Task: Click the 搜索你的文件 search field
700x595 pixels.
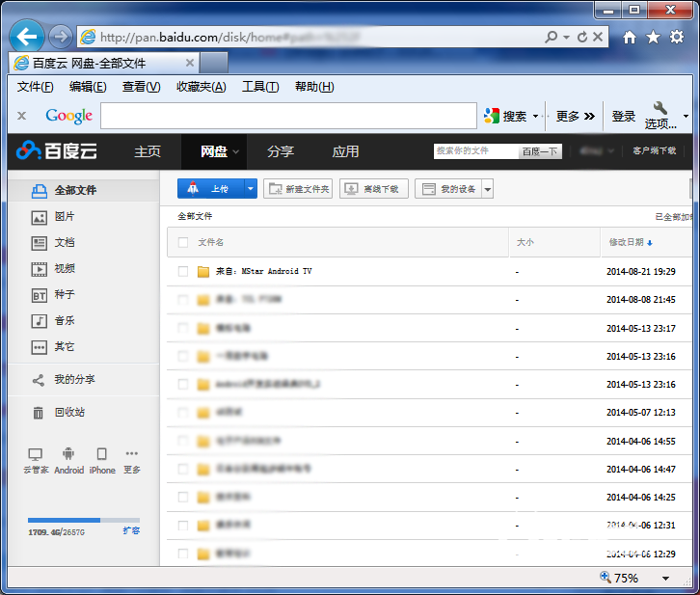Action: [474, 151]
